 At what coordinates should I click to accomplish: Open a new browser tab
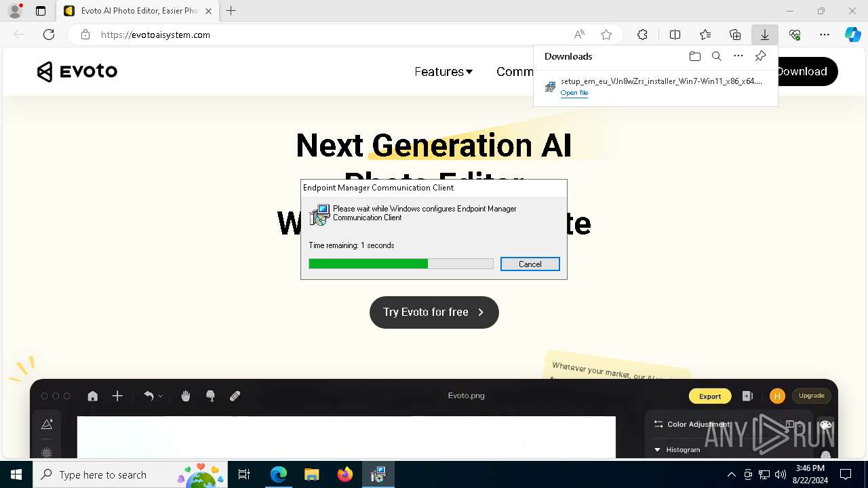click(231, 11)
